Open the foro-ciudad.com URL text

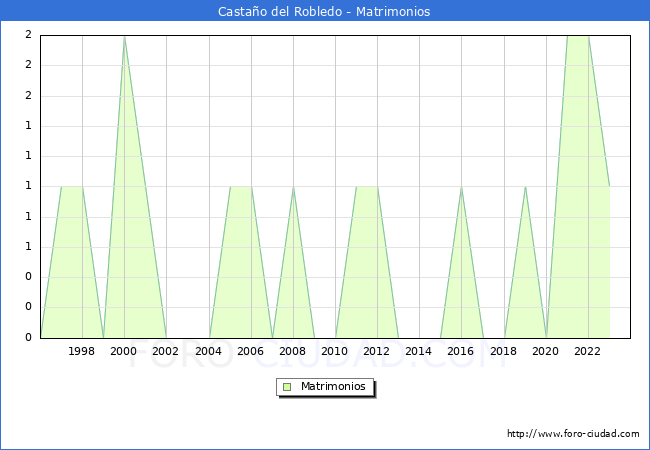[x=573, y=434]
